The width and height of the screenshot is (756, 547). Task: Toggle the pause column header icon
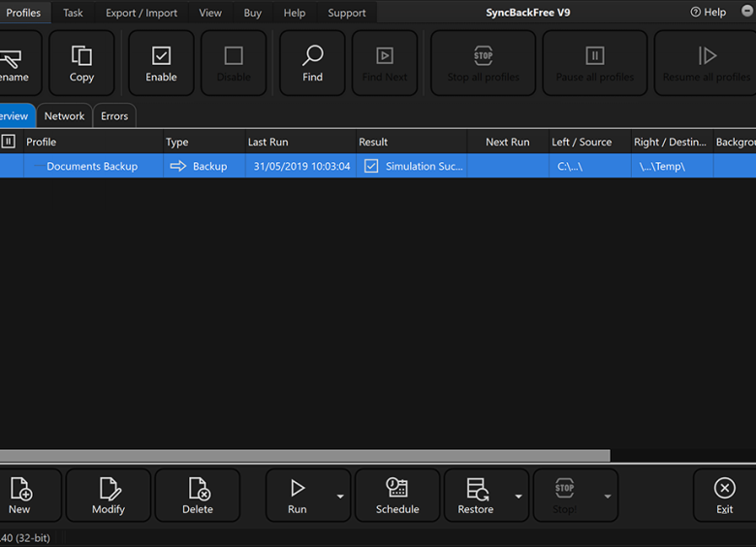coord(9,142)
